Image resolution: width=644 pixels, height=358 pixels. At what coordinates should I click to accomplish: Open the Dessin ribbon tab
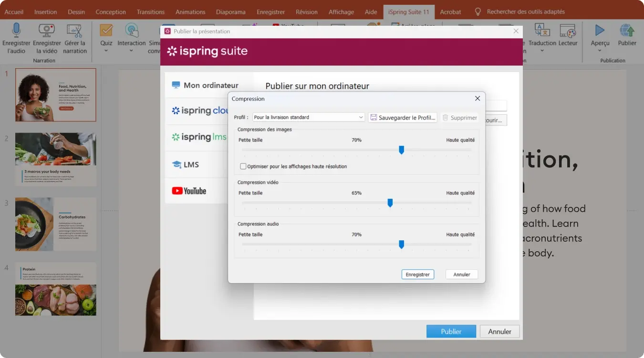point(76,12)
